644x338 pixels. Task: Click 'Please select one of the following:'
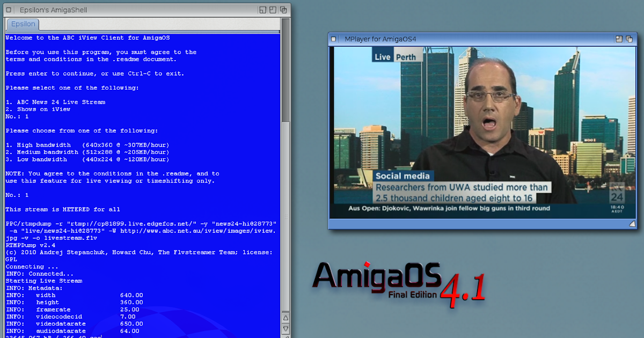72,88
